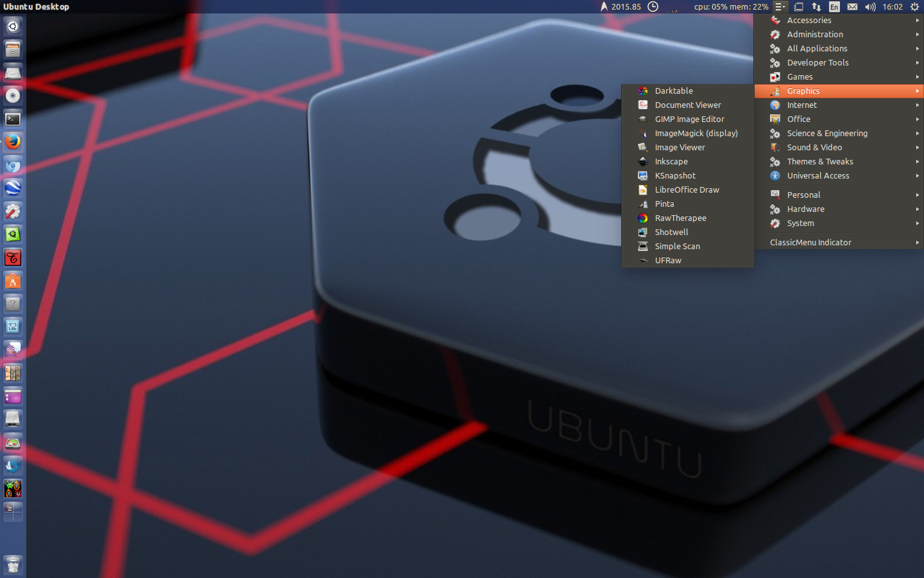Open Terminal from the launcher

tap(13, 119)
